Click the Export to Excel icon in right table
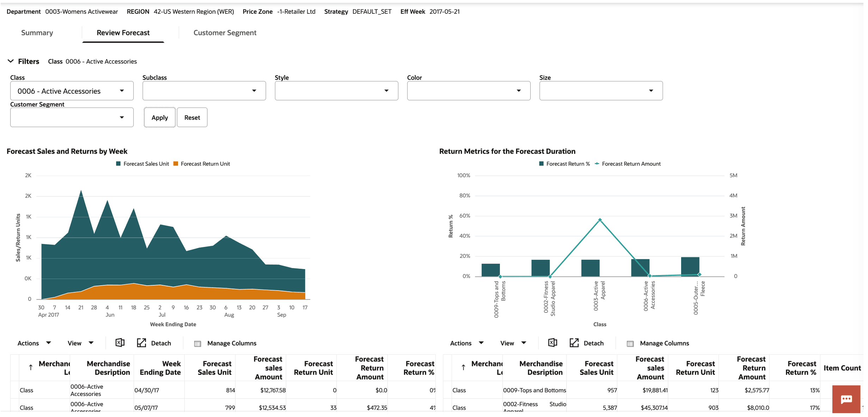This screenshot has width=868, height=417. 552,343
